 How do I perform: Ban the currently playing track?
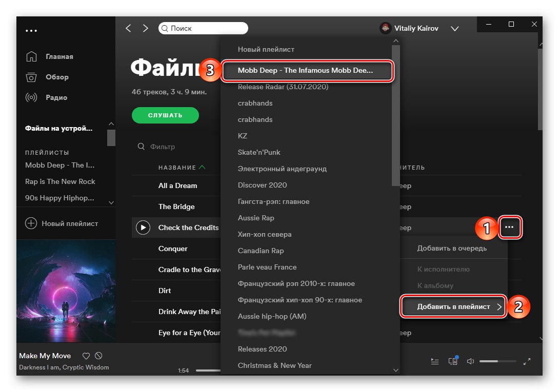pyautogui.click(x=98, y=355)
